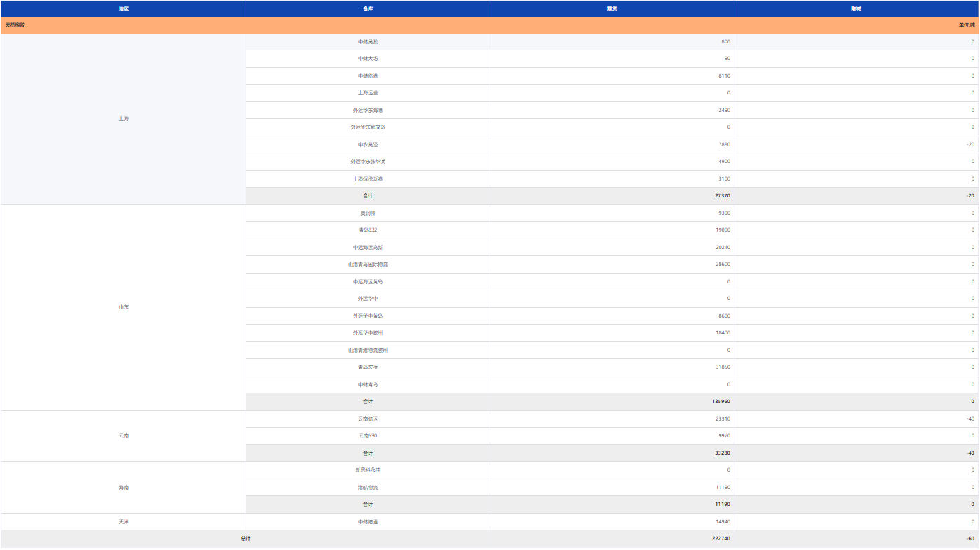Click the futures value '800'
980x550 pixels.
point(726,42)
